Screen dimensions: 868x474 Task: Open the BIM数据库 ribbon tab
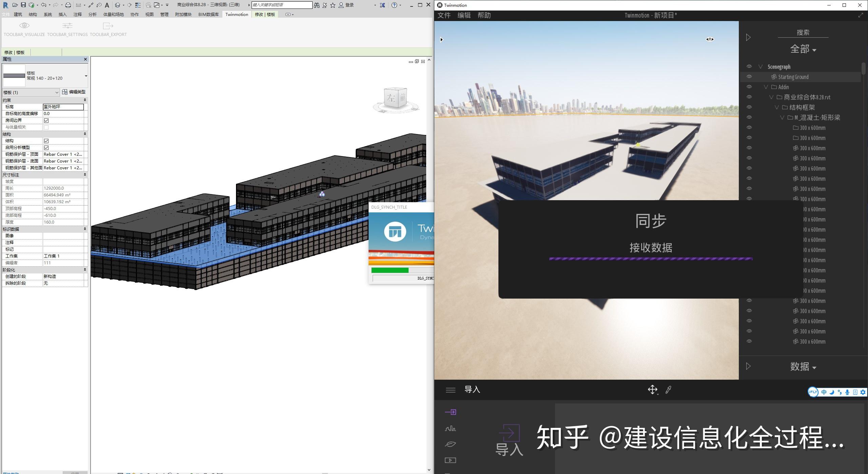[x=209, y=15]
